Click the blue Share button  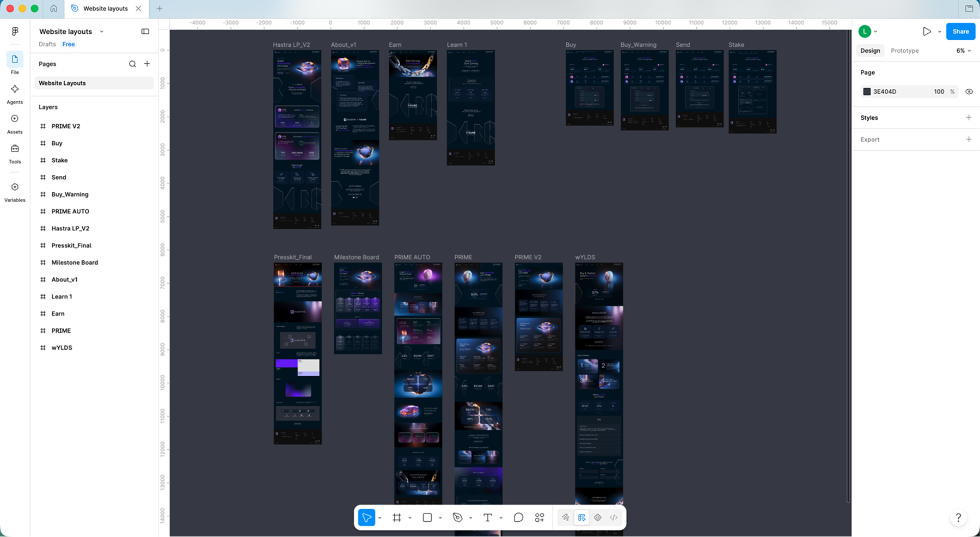960,32
